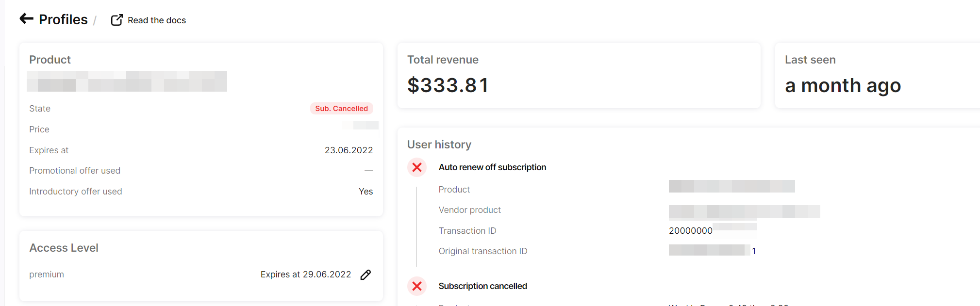Click the Last seen 'a month ago' value
This screenshot has width=980, height=306.
click(x=843, y=86)
